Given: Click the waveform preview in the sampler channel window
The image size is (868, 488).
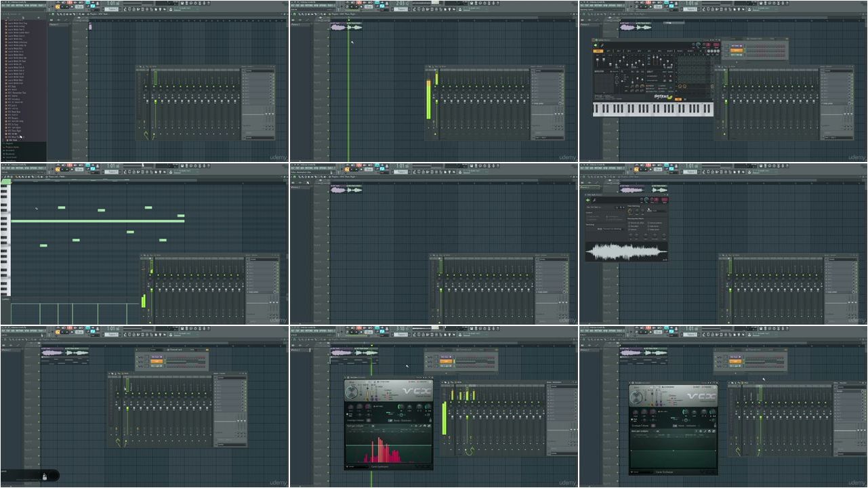Looking at the screenshot, I should [626, 252].
